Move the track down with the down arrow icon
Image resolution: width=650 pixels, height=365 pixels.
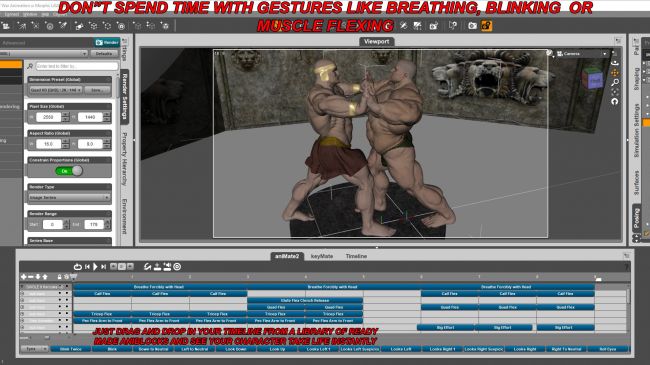(38, 277)
